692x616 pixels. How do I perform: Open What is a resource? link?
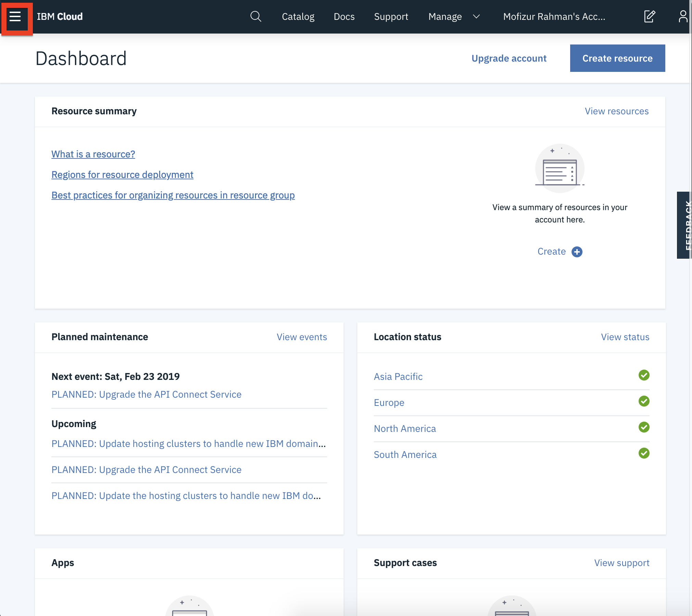[93, 154]
